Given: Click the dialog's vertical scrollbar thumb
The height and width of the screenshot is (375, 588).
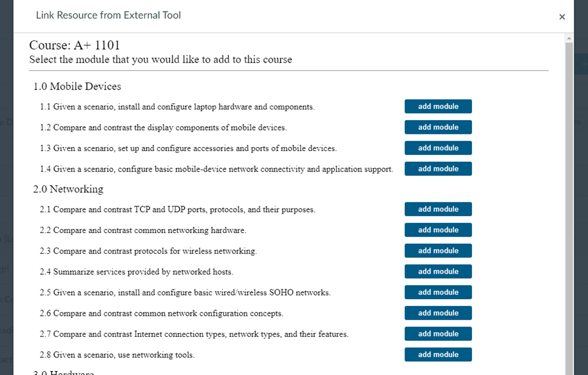Looking at the screenshot, I should tap(569, 205).
